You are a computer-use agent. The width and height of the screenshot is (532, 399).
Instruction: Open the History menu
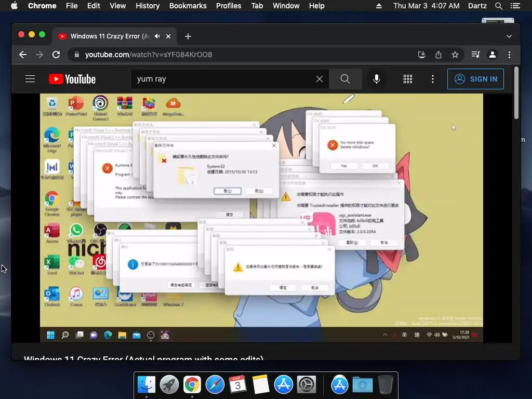(x=148, y=6)
